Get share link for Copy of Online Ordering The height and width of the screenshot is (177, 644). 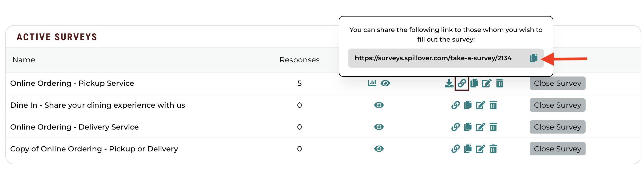(x=455, y=149)
